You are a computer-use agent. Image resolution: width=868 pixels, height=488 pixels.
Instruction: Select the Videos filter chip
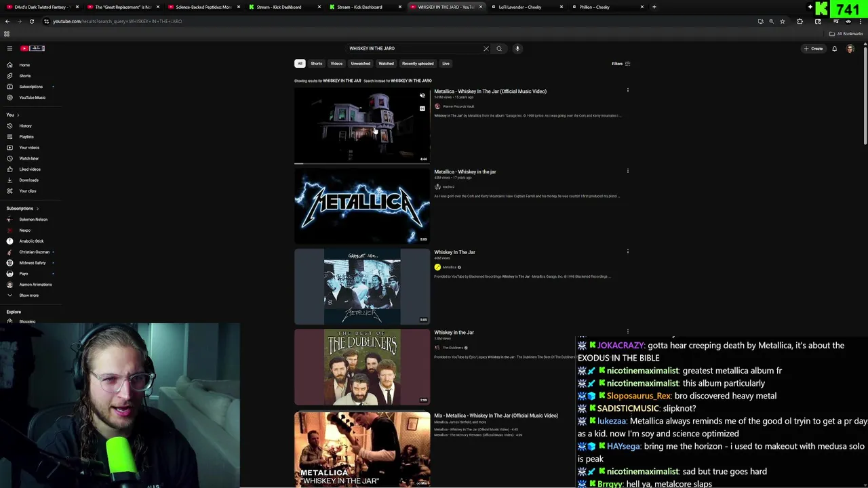(x=336, y=64)
